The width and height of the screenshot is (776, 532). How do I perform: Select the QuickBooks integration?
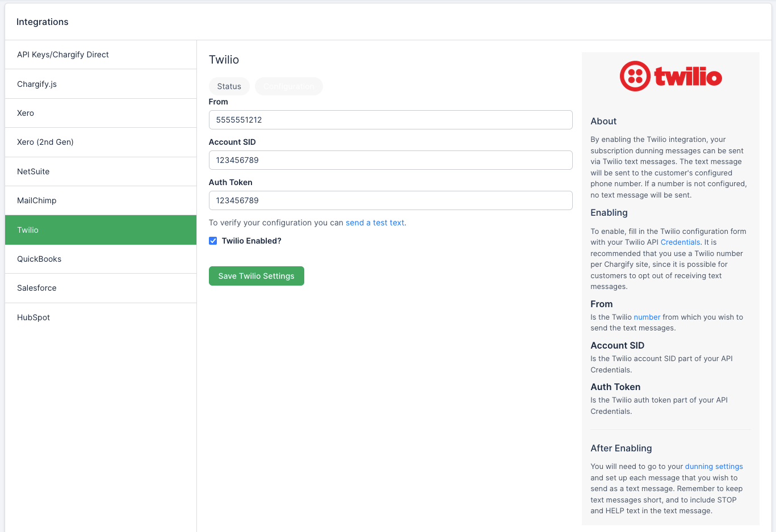(39, 259)
